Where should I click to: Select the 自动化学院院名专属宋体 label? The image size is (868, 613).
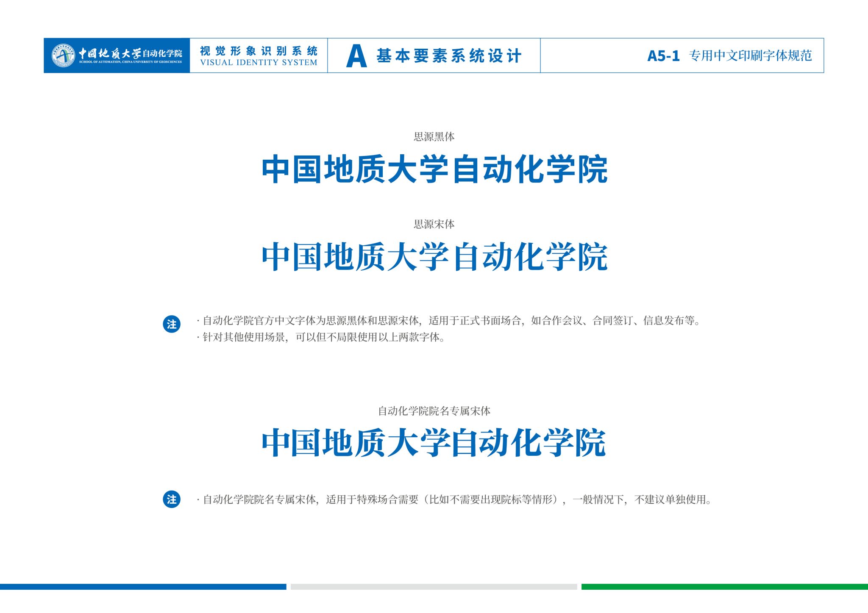[434, 411]
